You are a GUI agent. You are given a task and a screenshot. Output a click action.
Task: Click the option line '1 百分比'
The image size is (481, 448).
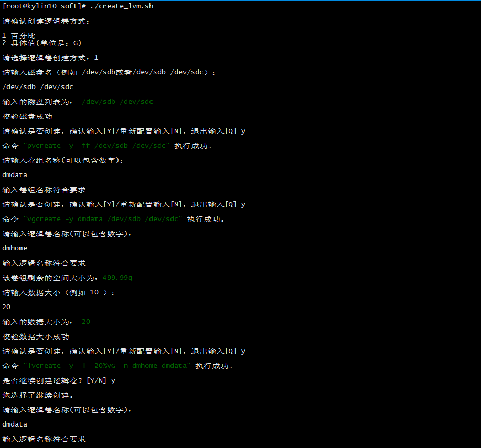tap(19, 36)
